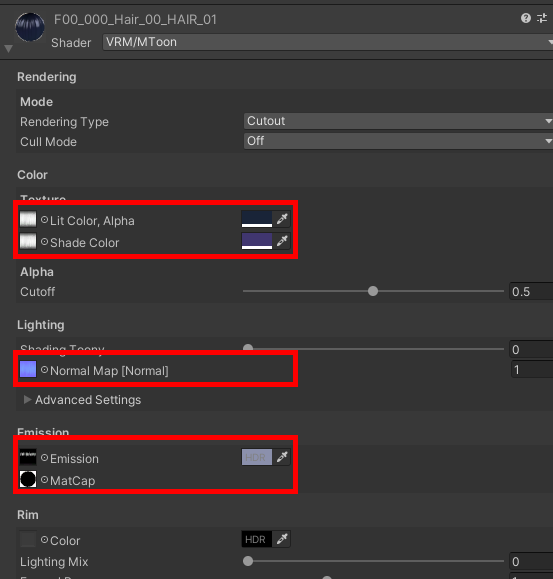Open the material preset settings icon
This screenshot has height=579, width=553.
(542, 18)
